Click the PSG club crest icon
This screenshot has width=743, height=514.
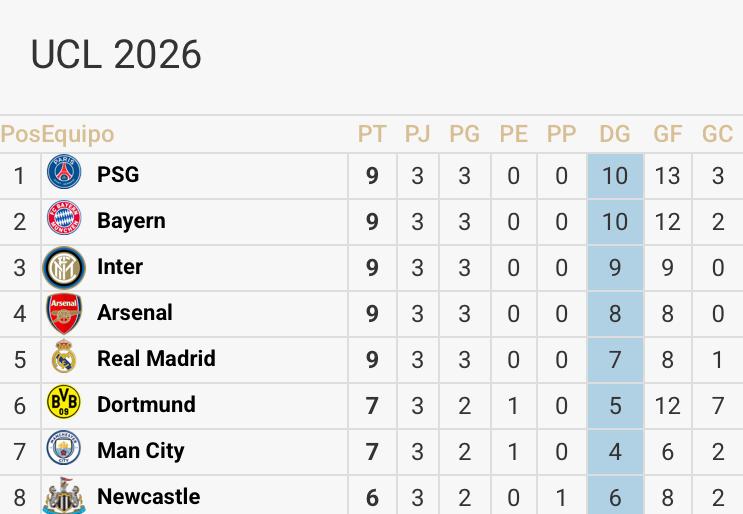(64, 174)
